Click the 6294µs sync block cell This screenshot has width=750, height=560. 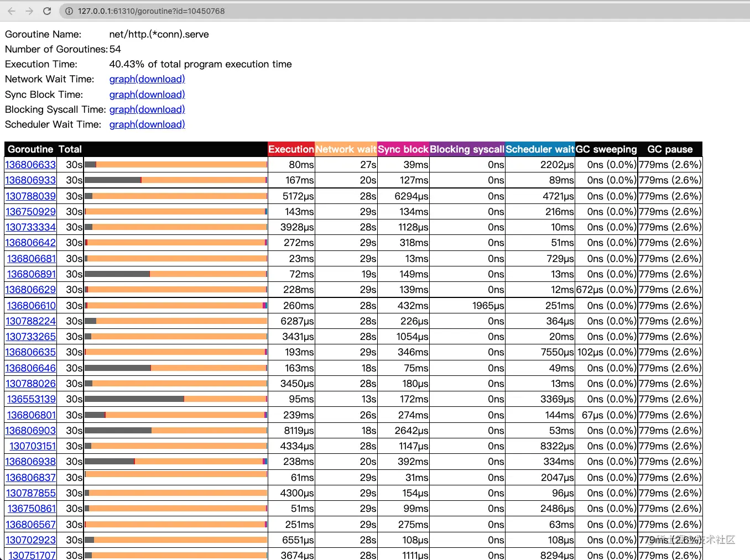403,196
